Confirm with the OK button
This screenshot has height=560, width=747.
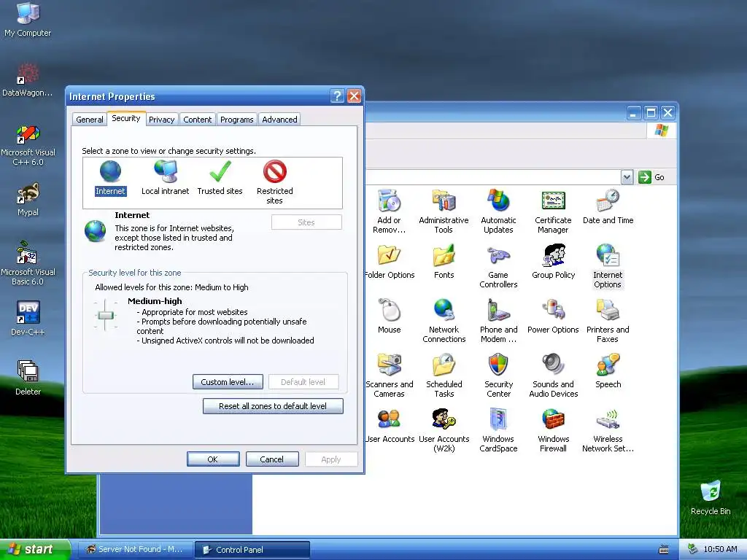[x=213, y=459]
